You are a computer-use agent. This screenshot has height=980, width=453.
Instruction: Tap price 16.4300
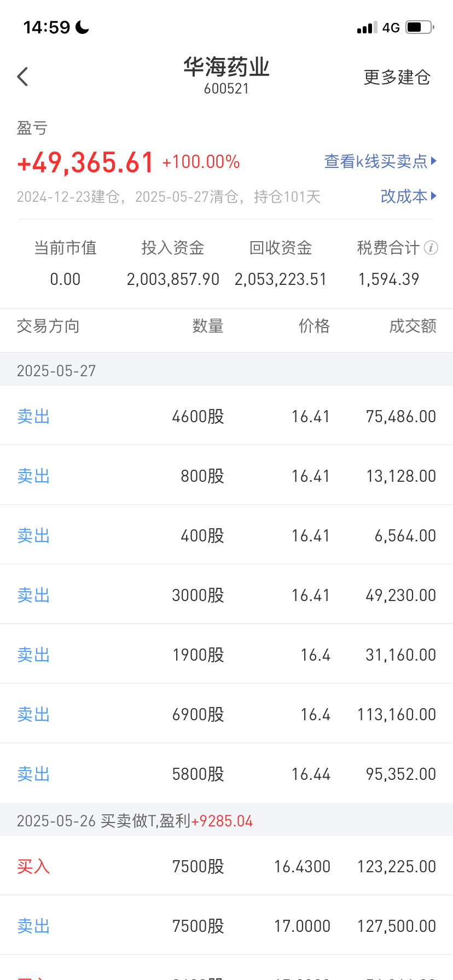(x=302, y=867)
